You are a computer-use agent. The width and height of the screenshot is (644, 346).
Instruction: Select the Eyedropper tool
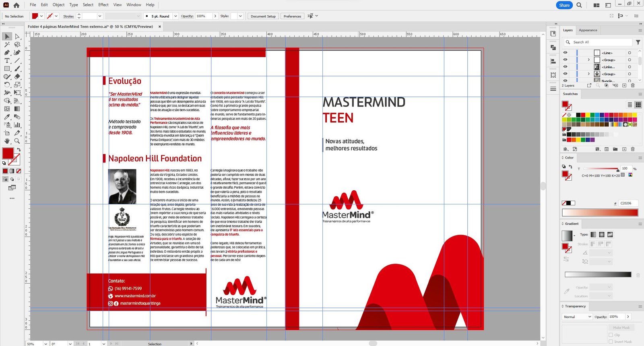(x=7, y=117)
